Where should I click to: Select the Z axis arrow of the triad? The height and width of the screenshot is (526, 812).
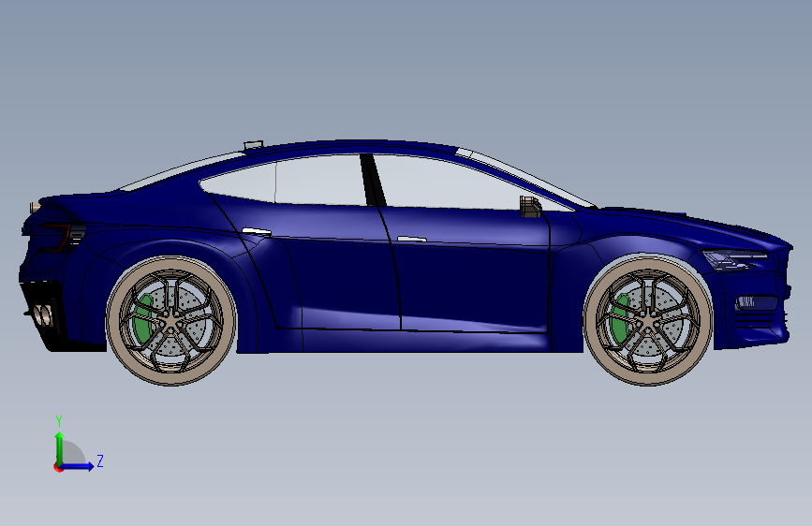point(78,466)
